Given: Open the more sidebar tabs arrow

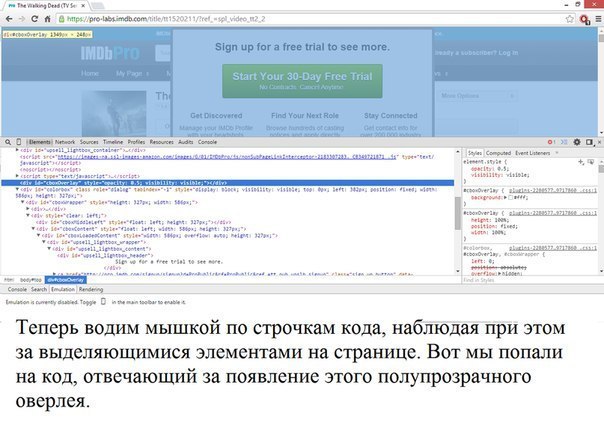Looking at the screenshot, I should click(x=557, y=153).
